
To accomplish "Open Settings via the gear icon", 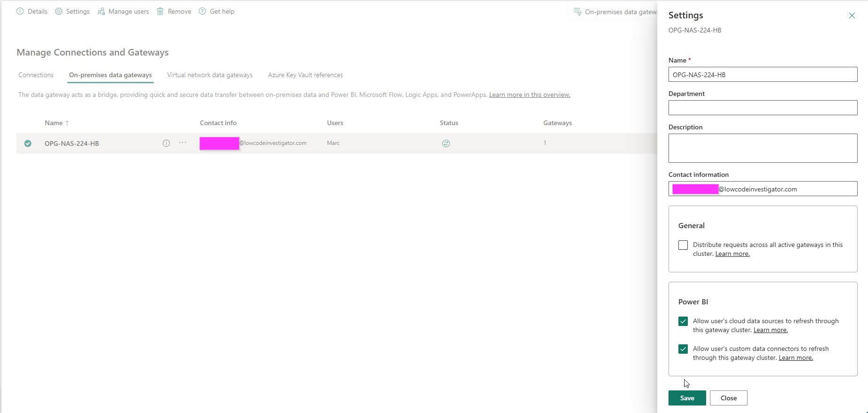I will pyautogui.click(x=59, y=11).
